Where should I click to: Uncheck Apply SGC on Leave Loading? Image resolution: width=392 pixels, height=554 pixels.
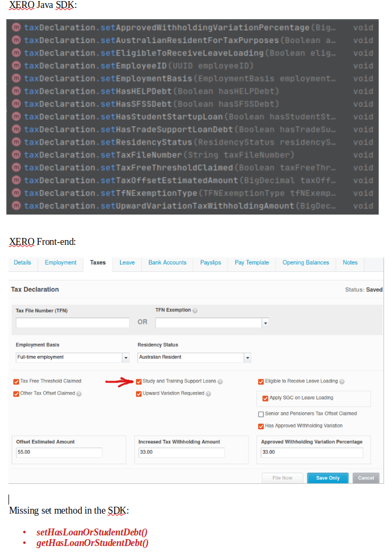tap(266, 398)
